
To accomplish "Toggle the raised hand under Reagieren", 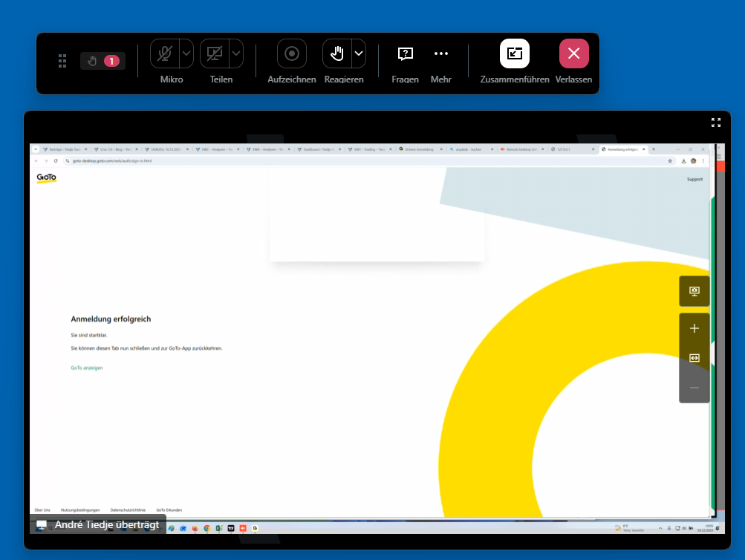I will coord(336,53).
